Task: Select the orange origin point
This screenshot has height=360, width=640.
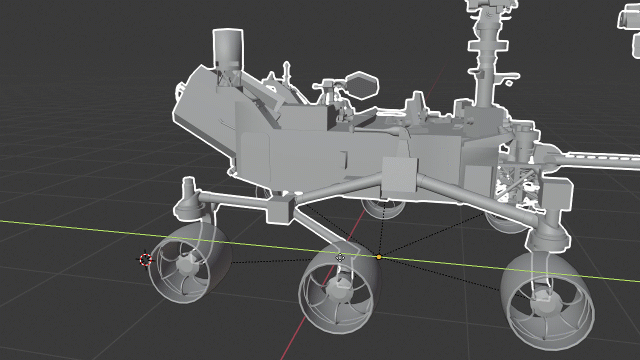Action: click(x=379, y=257)
